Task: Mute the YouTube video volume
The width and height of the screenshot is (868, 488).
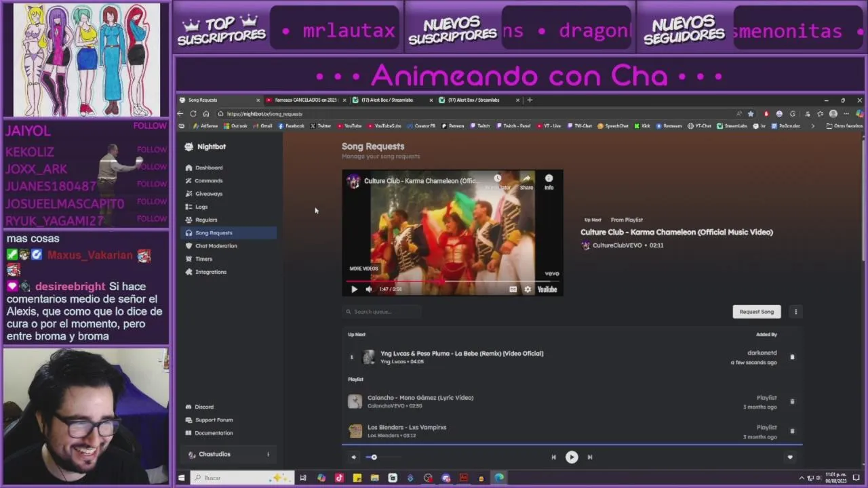Action: pyautogui.click(x=369, y=289)
